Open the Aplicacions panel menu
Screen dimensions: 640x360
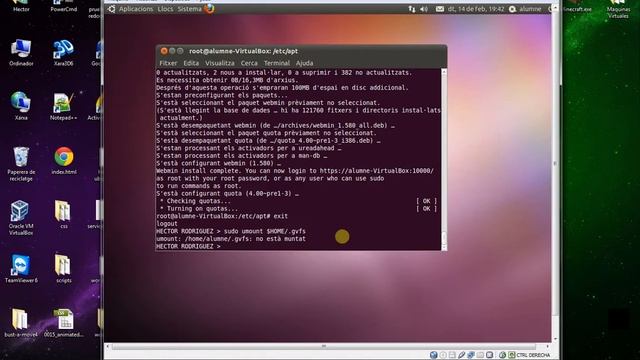(136, 9)
